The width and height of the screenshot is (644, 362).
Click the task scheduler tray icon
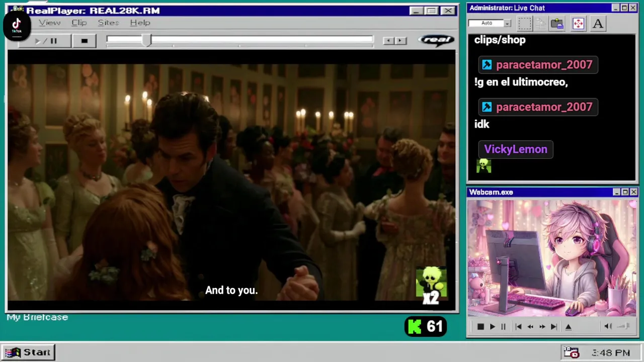click(572, 352)
